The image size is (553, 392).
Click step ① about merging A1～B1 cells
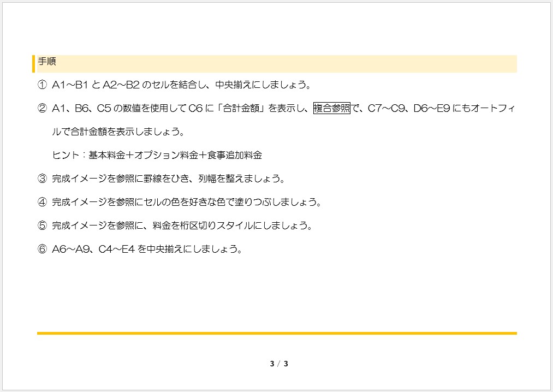tap(174, 85)
